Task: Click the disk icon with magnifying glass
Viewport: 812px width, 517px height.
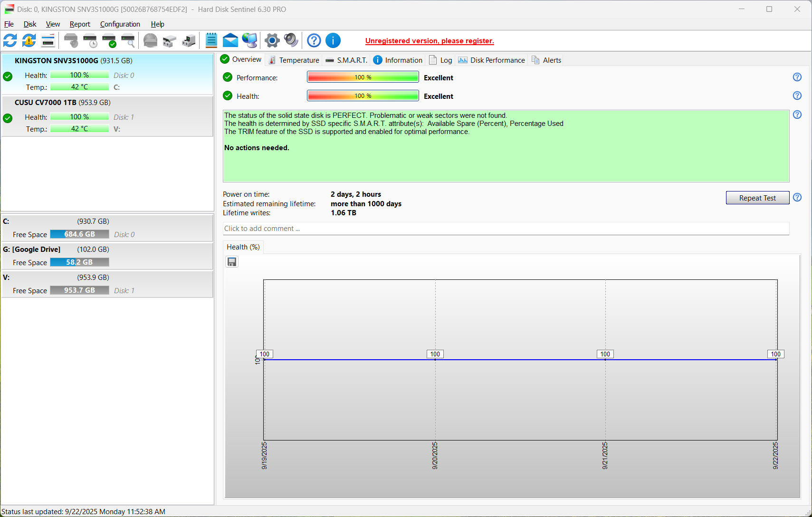Action: [x=128, y=41]
